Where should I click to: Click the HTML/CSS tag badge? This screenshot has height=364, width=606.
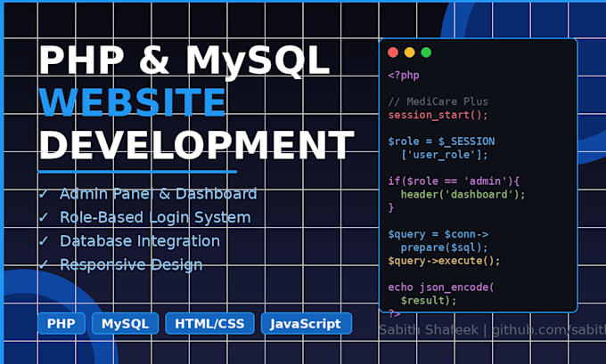209,323
